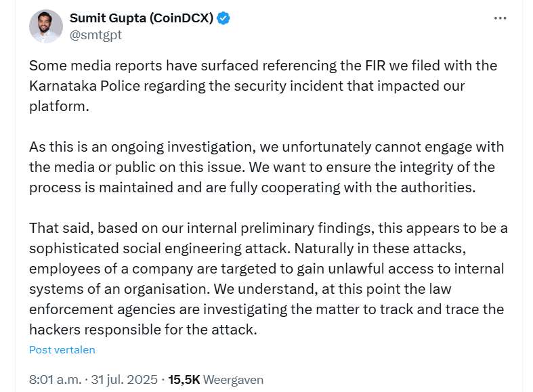This screenshot has height=392, width=533.
Task: Click the blue verified checkmark badge
Action: tap(223, 18)
